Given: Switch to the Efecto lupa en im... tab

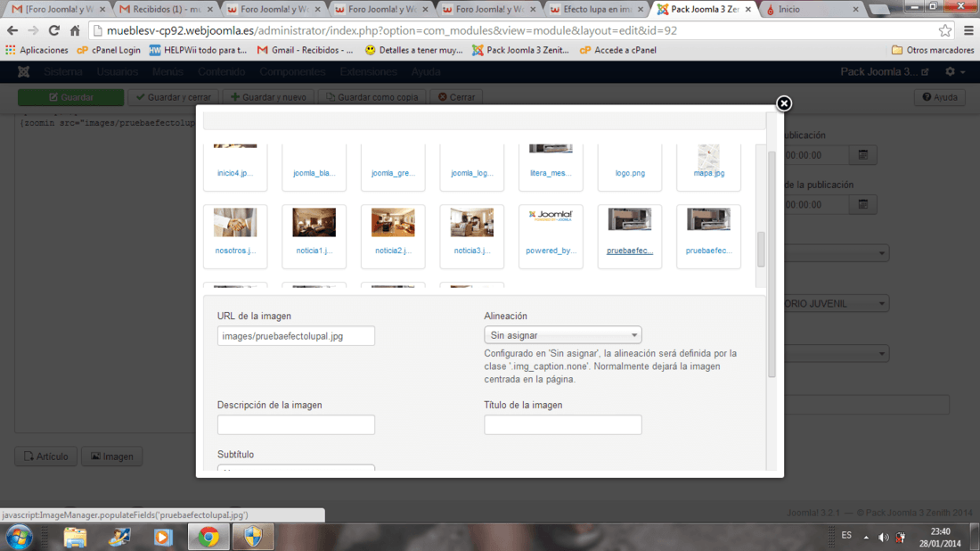Looking at the screenshot, I should 596,10.
